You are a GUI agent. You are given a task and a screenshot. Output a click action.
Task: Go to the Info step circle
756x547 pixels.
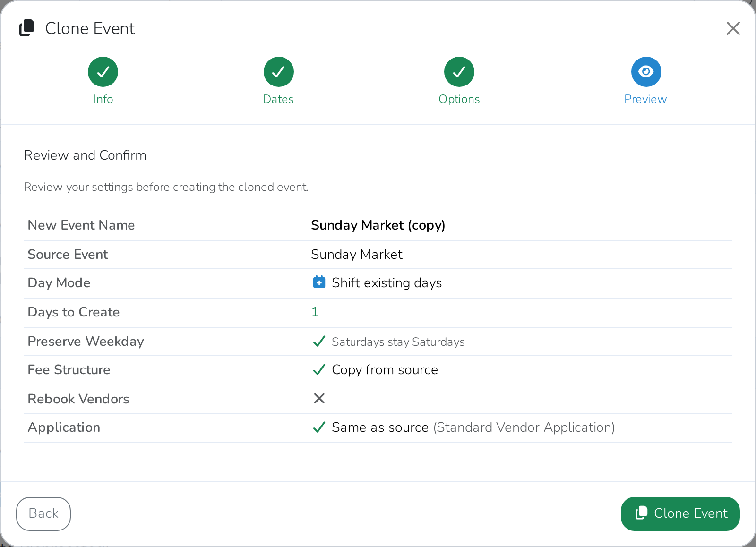pyautogui.click(x=103, y=72)
